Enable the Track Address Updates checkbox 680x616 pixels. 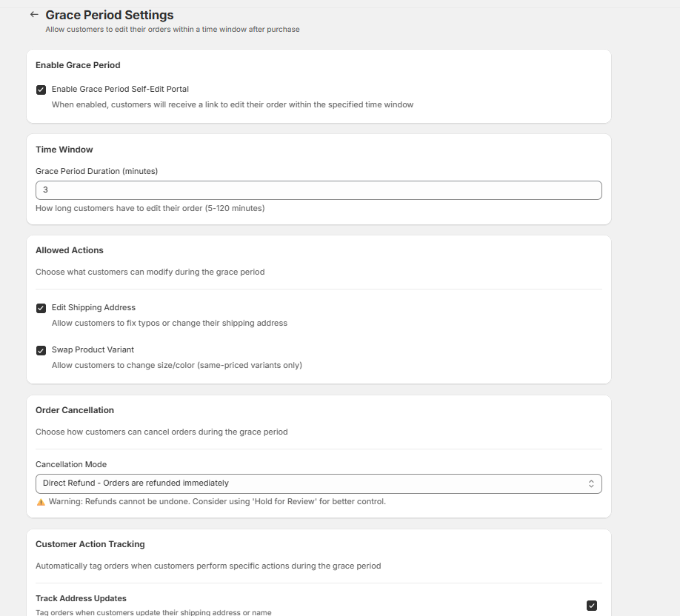coord(591,605)
